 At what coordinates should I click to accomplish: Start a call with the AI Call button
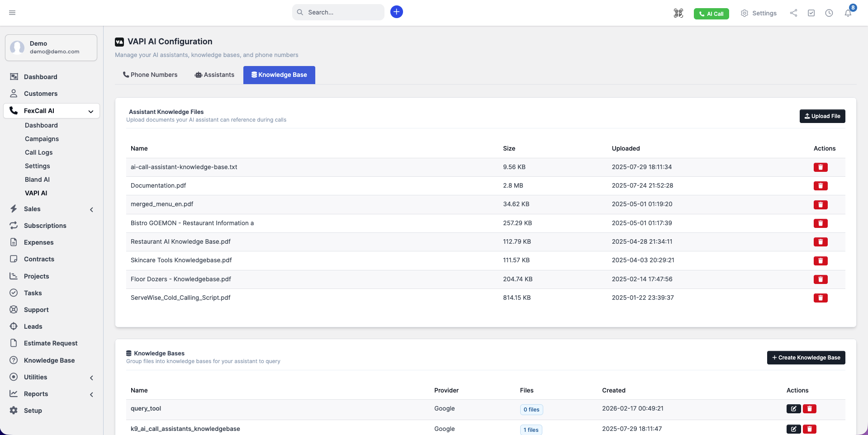[x=711, y=14]
